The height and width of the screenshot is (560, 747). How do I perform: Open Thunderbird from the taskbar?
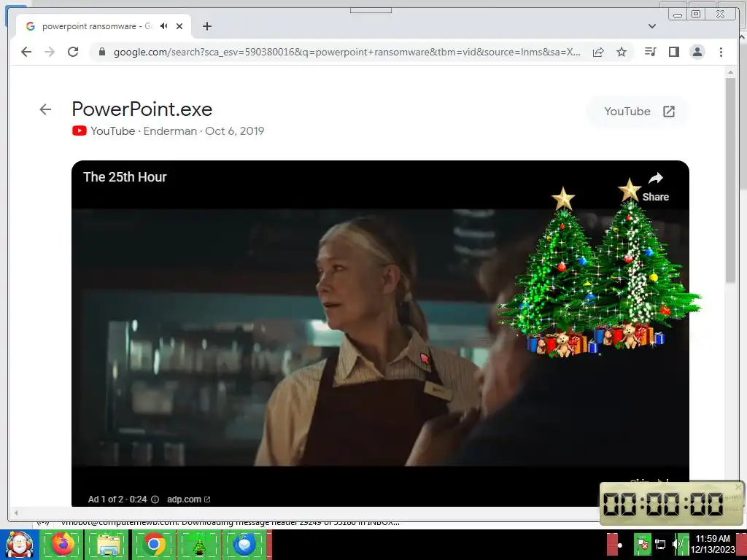244,545
